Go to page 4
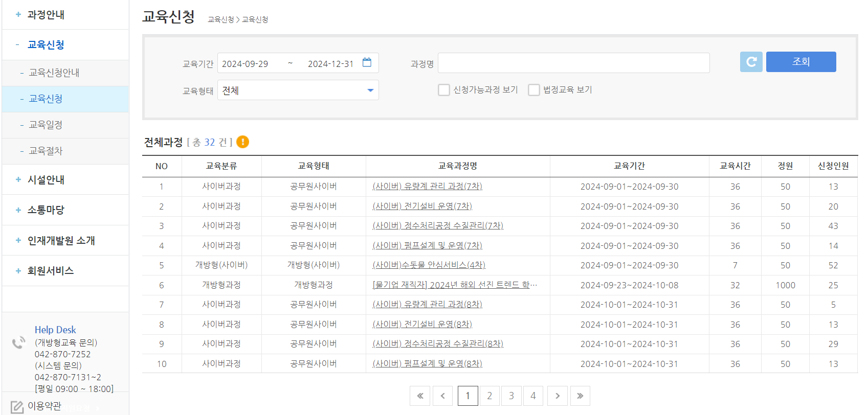868x415 pixels. [x=533, y=396]
